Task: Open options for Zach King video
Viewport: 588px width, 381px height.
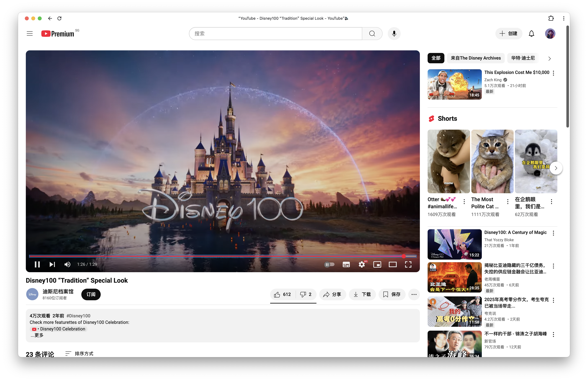Action: pos(553,73)
